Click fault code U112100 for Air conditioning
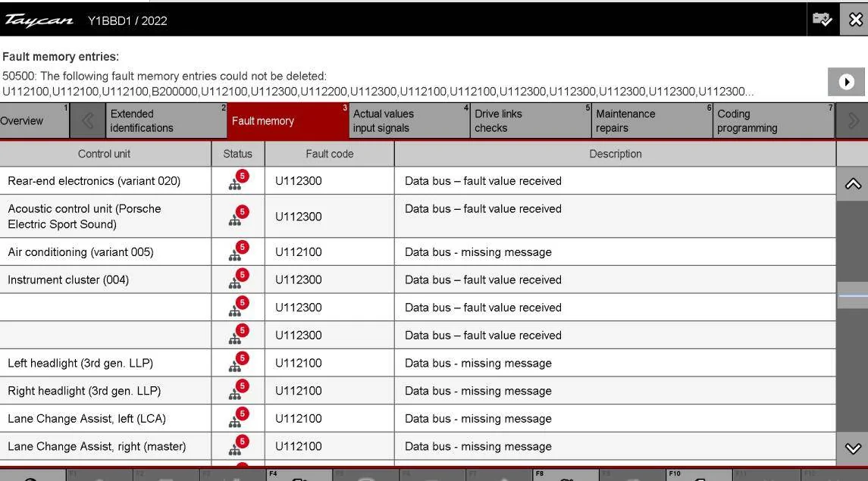Screen dimensions: 868x481 [299, 251]
